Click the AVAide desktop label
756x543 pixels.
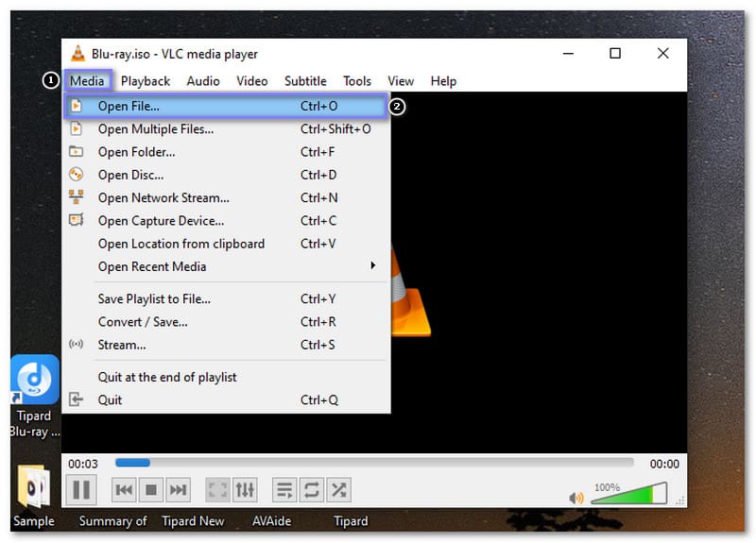(x=271, y=521)
